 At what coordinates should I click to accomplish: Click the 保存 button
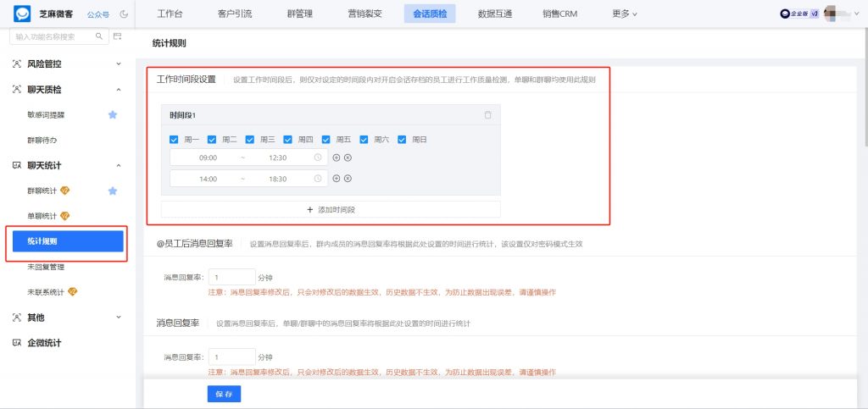coord(224,394)
